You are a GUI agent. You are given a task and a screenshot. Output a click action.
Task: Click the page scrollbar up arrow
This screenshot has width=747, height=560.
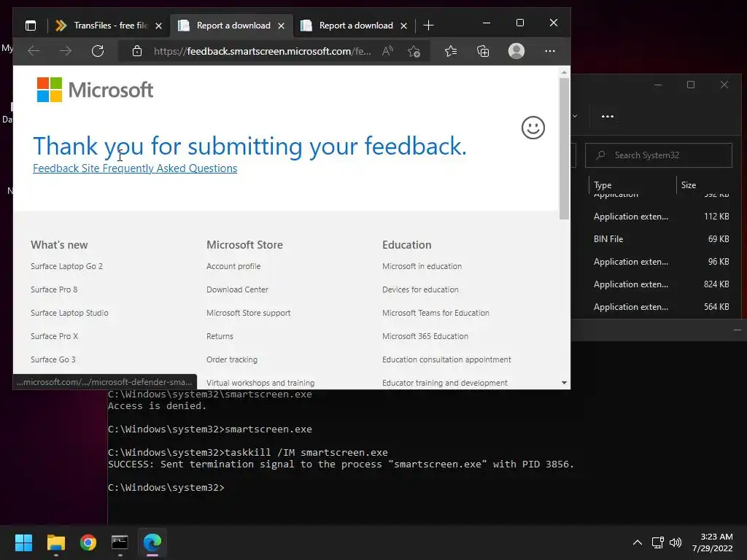(x=564, y=72)
